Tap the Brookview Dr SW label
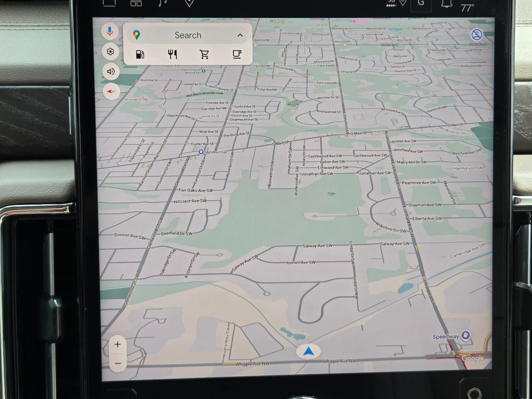The image size is (532, 399). click(453, 131)
